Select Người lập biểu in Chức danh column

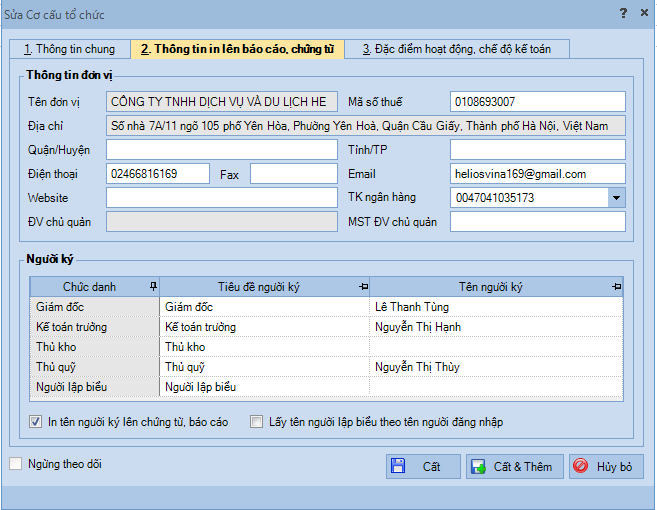tap(95, 387)
